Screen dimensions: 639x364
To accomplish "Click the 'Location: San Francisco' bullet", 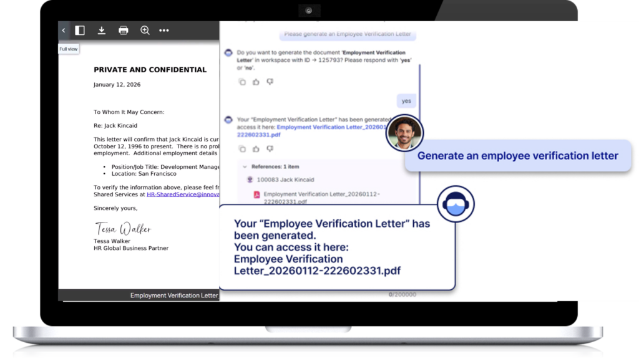I will 144,173.
